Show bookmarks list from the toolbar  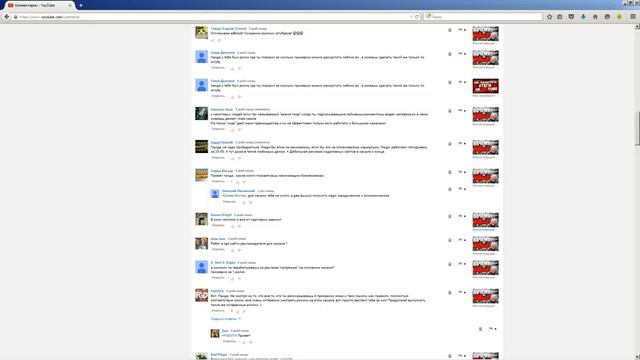point(560,17)
